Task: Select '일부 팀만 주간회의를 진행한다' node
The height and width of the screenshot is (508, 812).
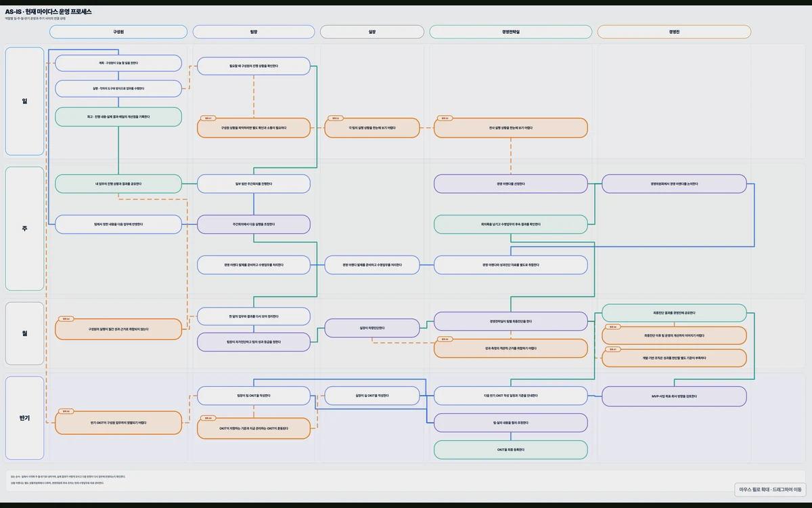Action: click(254, 184)
